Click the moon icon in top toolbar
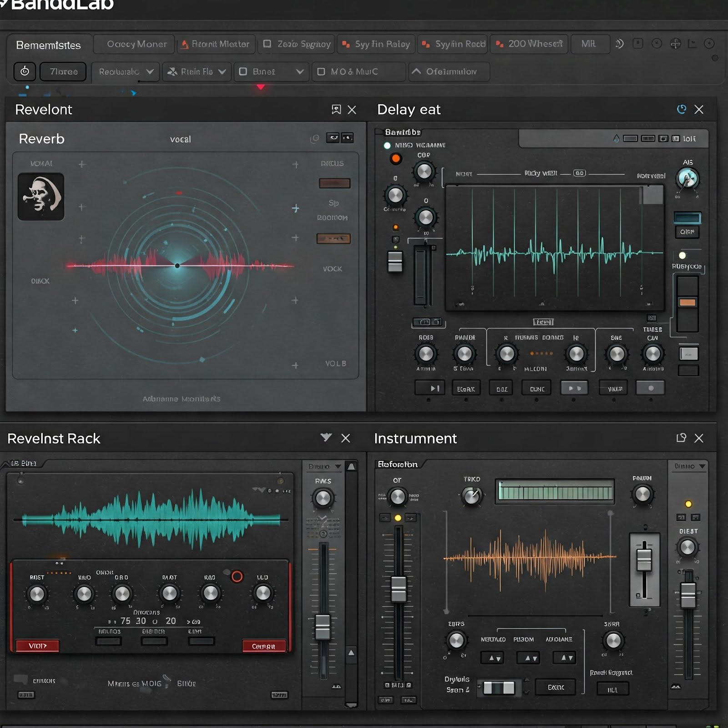728x728 pixels. point(619,44)
